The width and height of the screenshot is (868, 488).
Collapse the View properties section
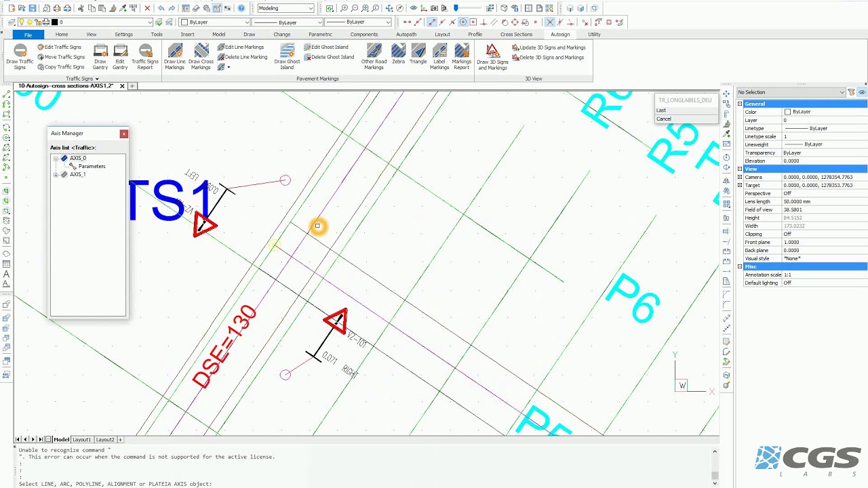(740, 169)
